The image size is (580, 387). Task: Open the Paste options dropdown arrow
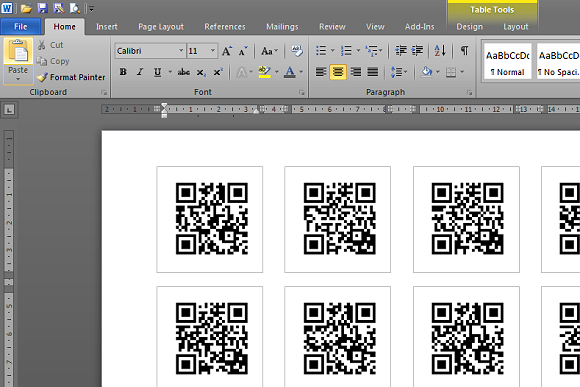[x=18, y=78]
